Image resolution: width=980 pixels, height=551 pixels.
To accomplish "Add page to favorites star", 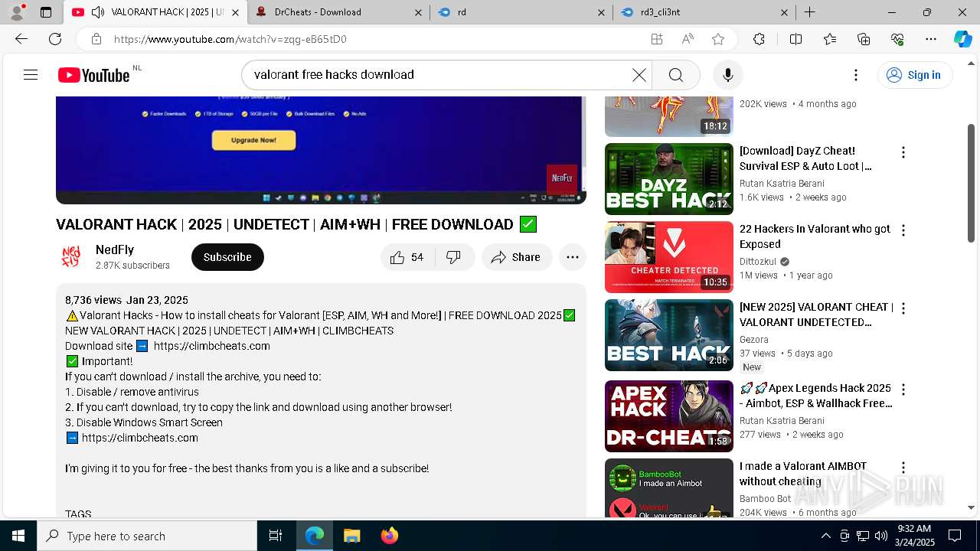I will [x=718, y=39].
